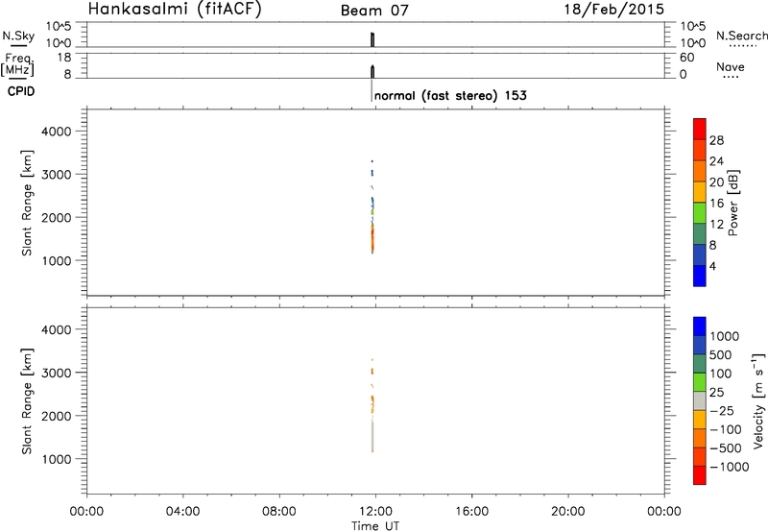Click the '08:00' time tick label
Screen dimensions: 768x532
pos(279,512)
